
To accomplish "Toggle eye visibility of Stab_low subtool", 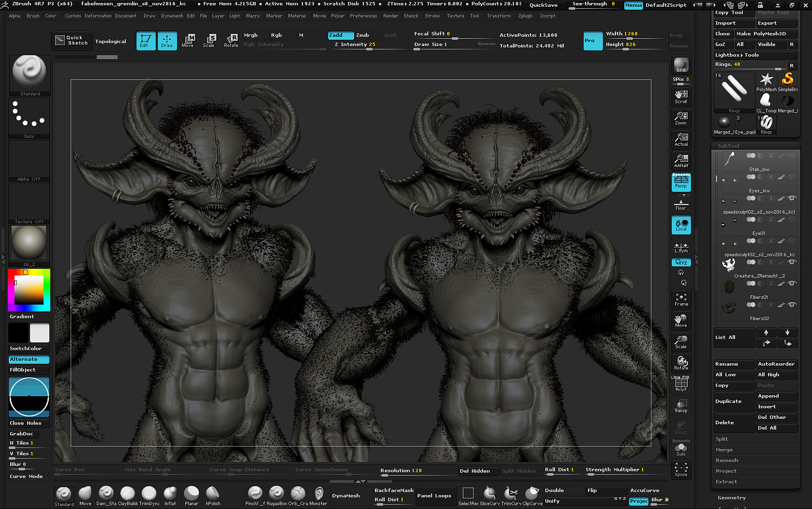I will click(x=792, y=155).
